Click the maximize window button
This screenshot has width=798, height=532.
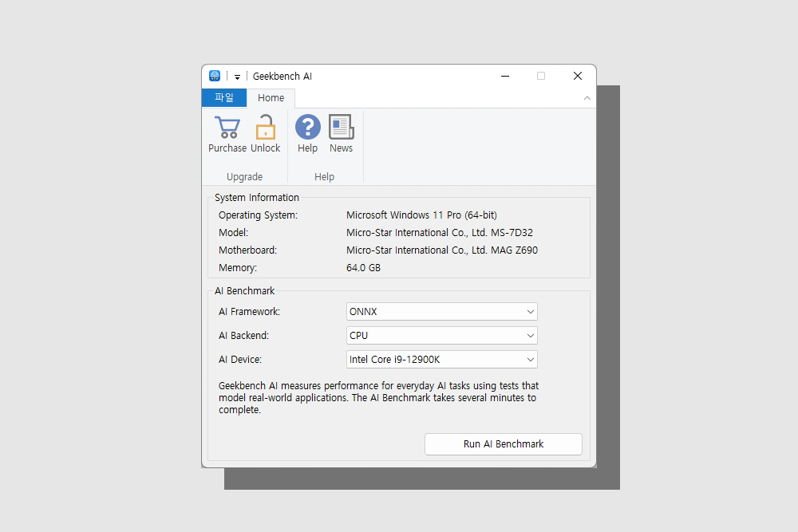click(x=541, y=76)
